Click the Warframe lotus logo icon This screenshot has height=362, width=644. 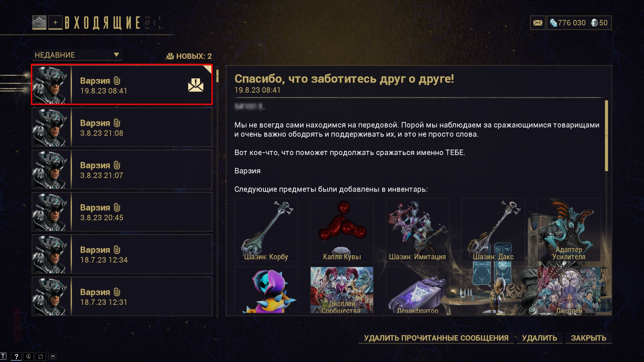coord(39,22)
